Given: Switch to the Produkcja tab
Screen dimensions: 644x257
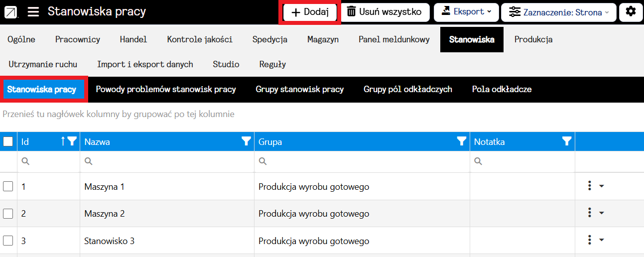Looking at the screenshot, I should tap(533, 39).
